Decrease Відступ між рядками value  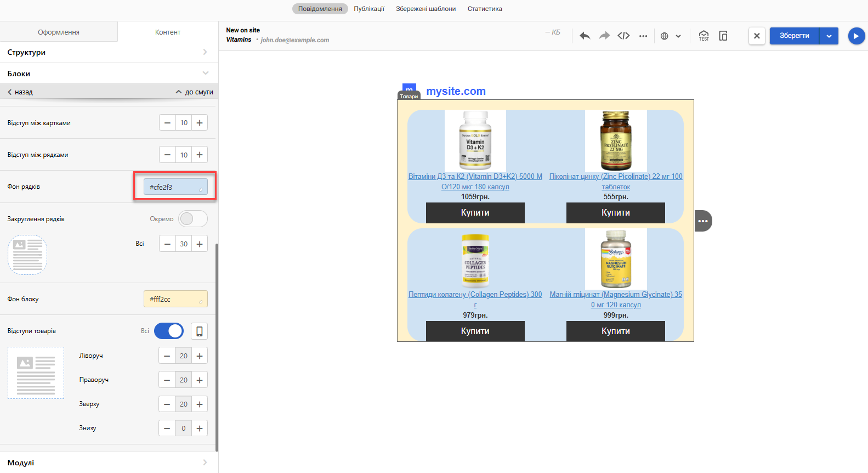(167, 155)
